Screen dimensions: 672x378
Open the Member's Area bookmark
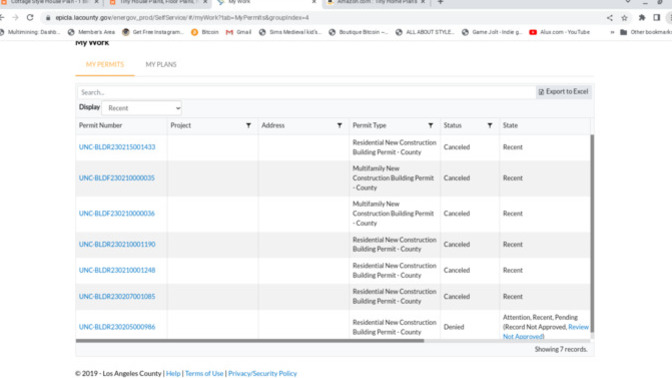[92, 32]
